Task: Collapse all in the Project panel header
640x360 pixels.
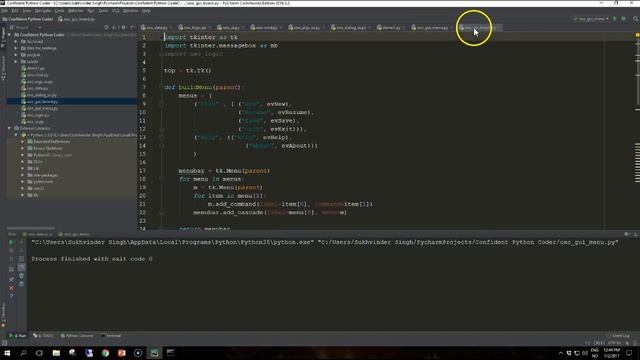Action: 115,27
